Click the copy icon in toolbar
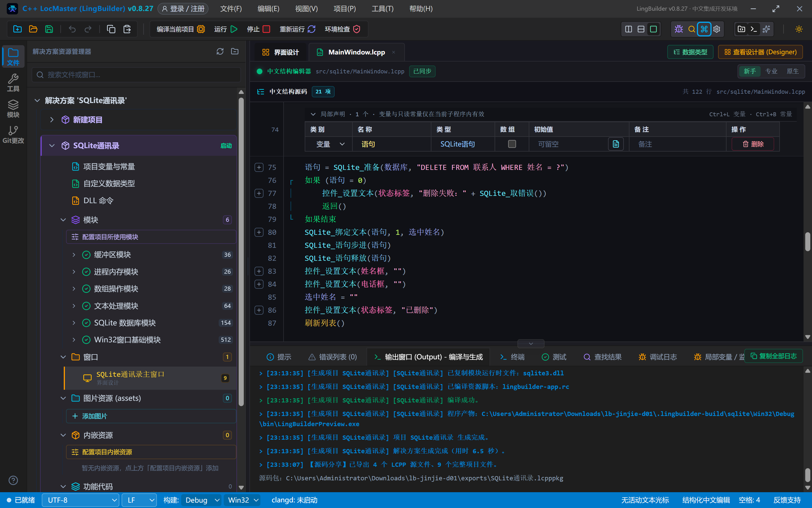 click(111, 29)
